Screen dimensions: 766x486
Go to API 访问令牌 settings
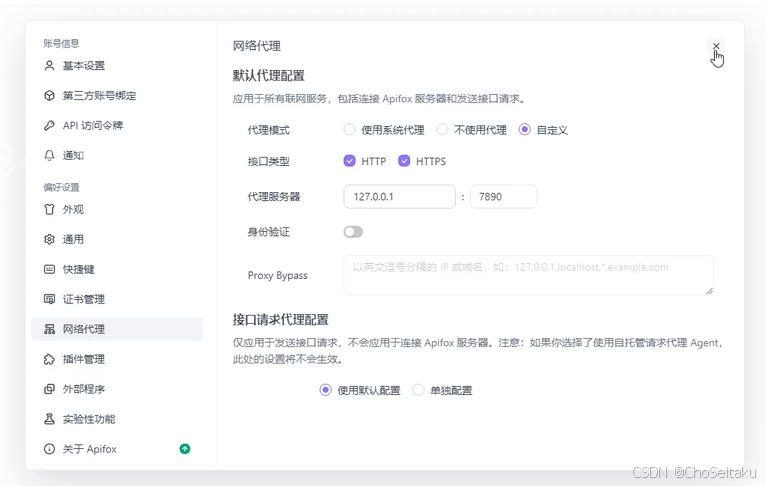117,126
